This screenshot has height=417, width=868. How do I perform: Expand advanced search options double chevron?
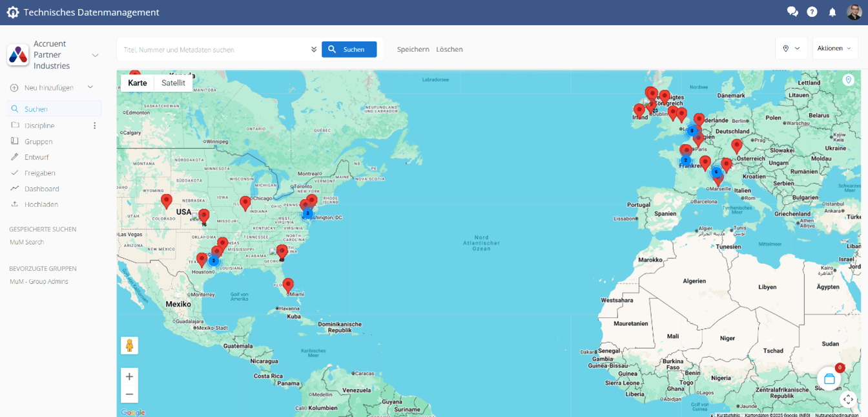tap(314, 50)
